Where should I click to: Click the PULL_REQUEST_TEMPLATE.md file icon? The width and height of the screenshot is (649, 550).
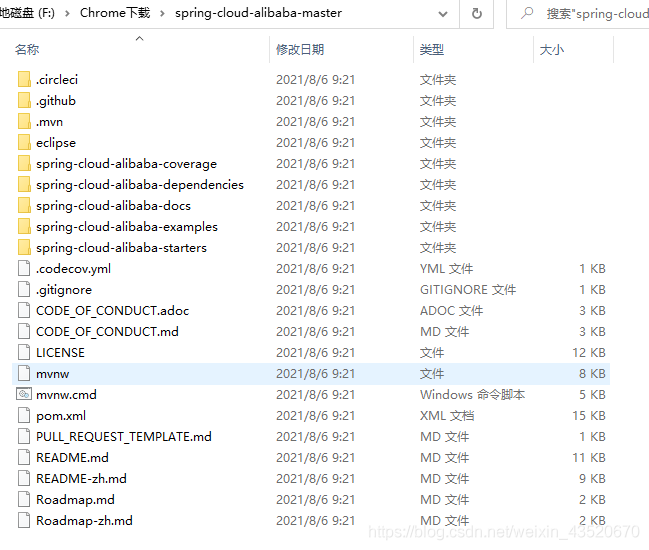(24, 437)
